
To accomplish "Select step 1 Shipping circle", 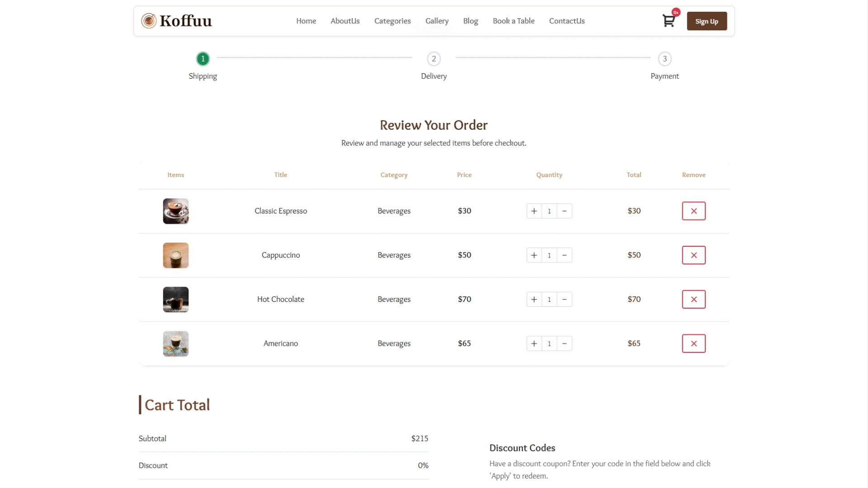I will click(x=203, y=59).
